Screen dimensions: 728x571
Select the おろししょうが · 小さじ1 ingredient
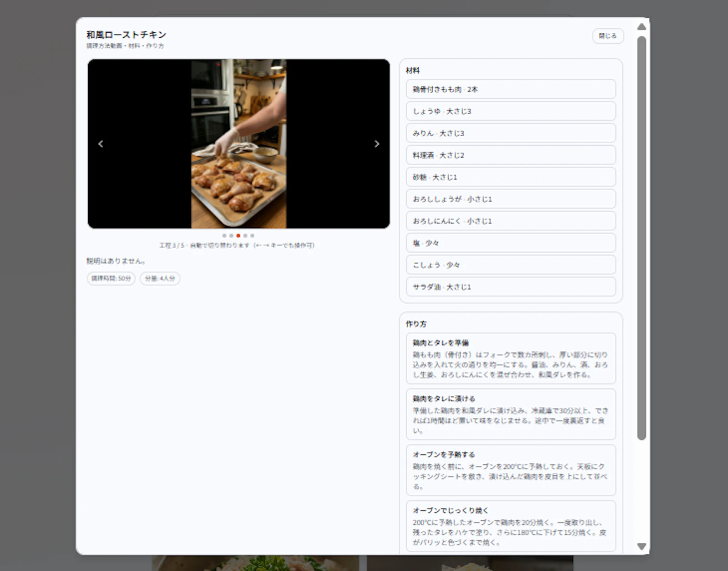[x=511, y=199]
